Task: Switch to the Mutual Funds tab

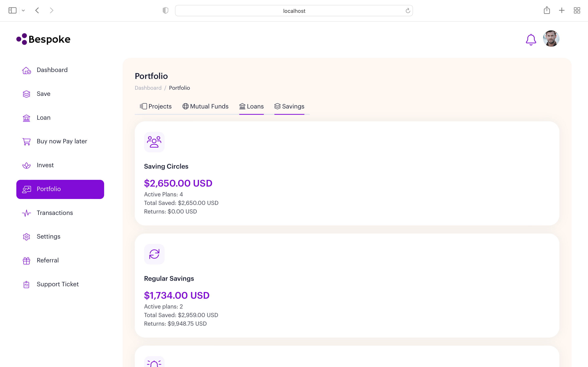Action: (205, 106)
